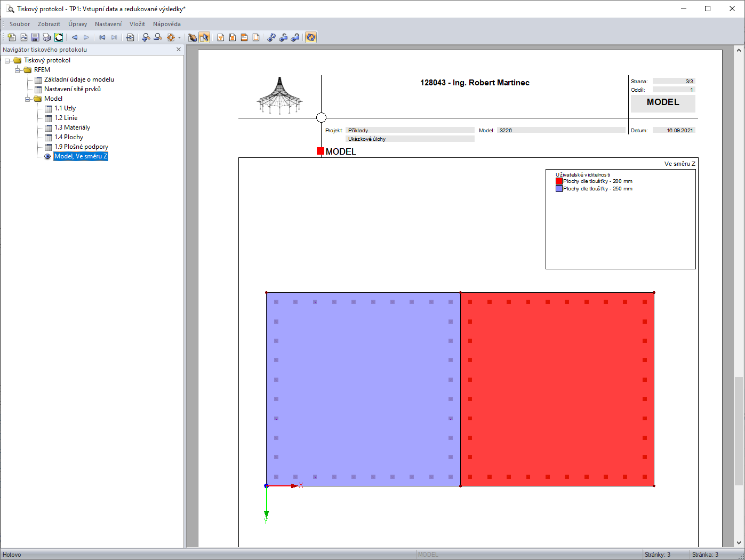Click the magnifier zoom-in icon

(146, 37)
